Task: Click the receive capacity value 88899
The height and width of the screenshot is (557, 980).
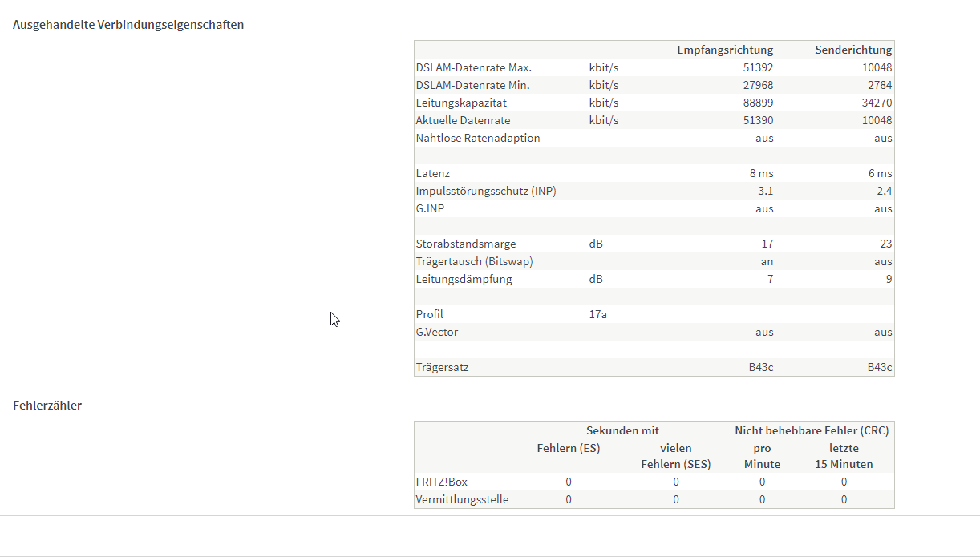Action: pos(758,103)
